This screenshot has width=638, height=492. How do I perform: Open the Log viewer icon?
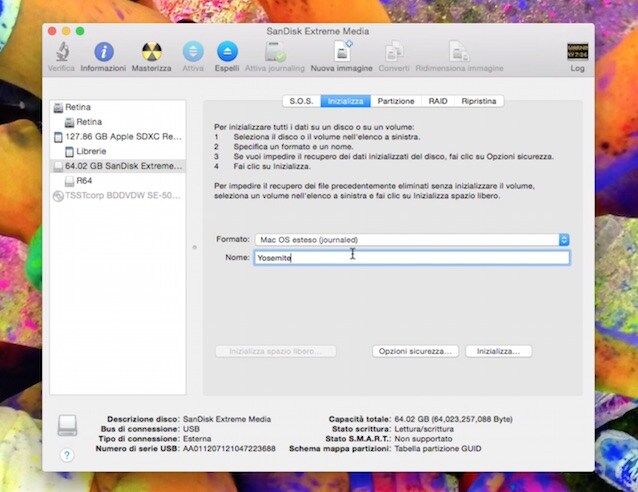pos(577,52)
